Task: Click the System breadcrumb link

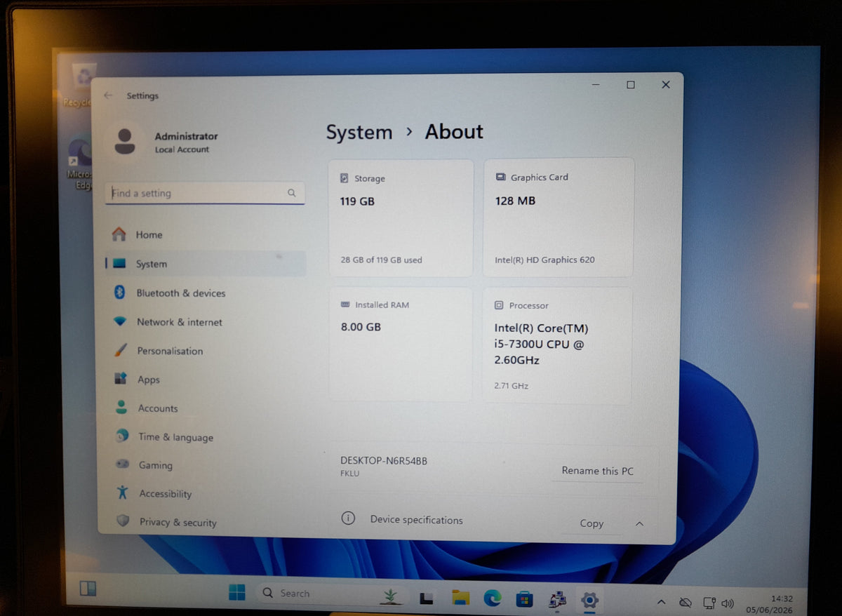Action: [x=359, y=133]
